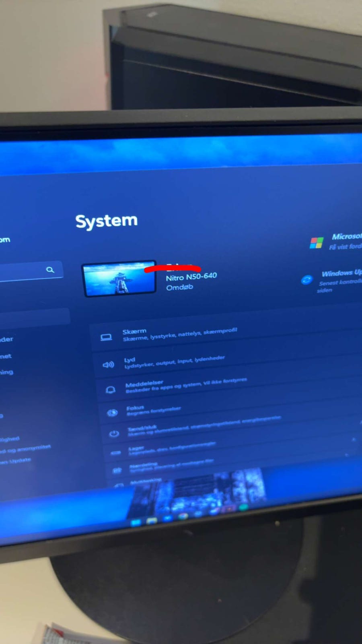The height and width of the screenshot is (644, 362).
Task: Open Windows Update in the sidebar
Action: [x=15, y=461]
